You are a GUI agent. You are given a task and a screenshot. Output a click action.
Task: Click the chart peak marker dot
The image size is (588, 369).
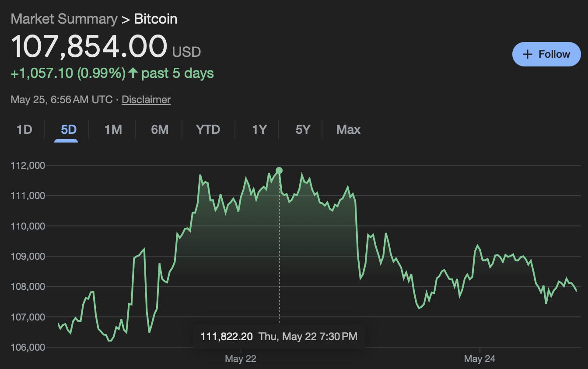279,171
